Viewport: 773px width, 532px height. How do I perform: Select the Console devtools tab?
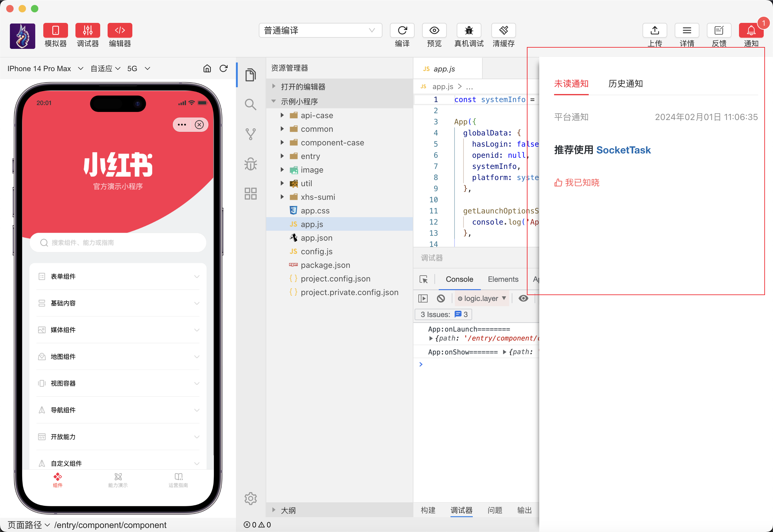pyautogui.click(x=459, y=279)
